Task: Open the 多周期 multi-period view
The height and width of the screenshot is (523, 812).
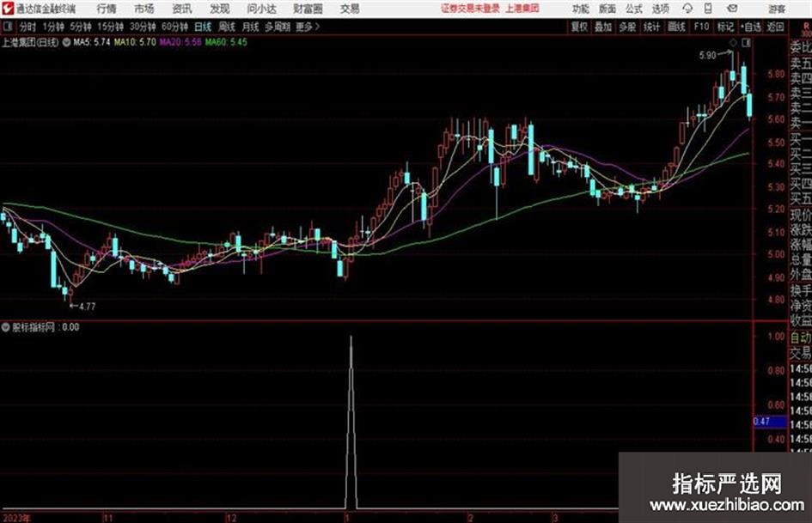Action: point(278,27)
